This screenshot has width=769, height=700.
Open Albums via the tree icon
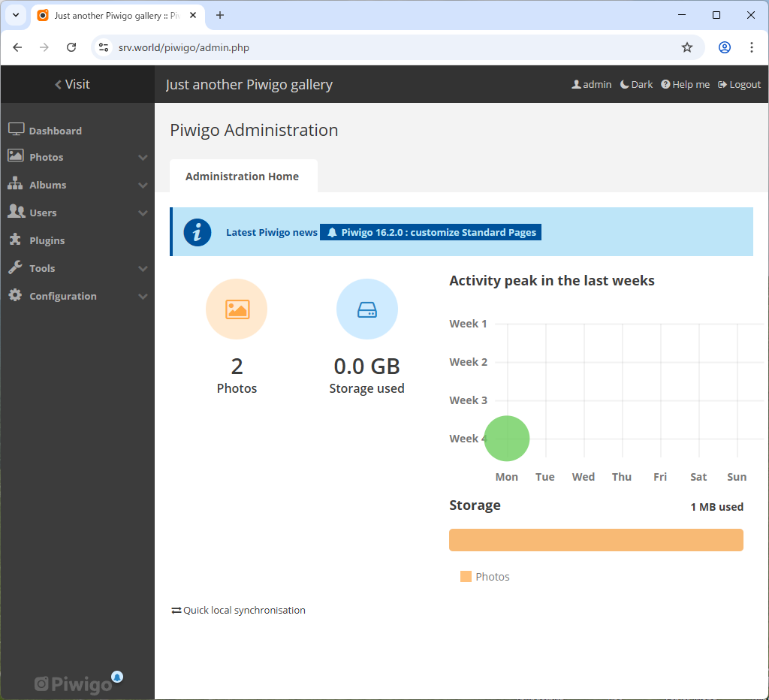tap(15, 185)
